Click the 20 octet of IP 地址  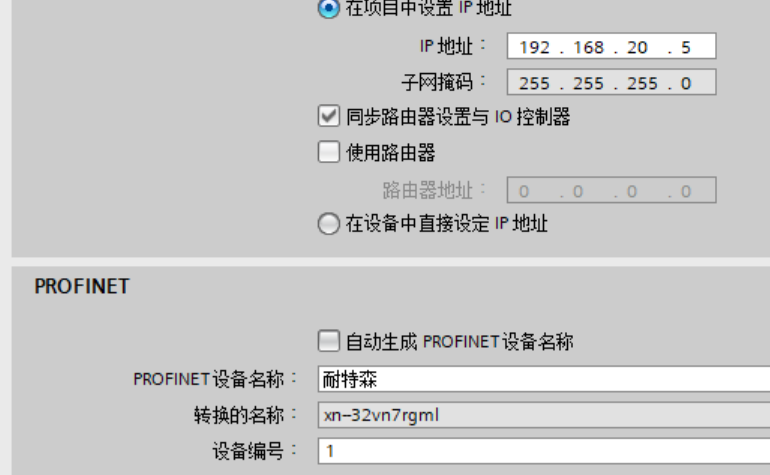[637, 47]
